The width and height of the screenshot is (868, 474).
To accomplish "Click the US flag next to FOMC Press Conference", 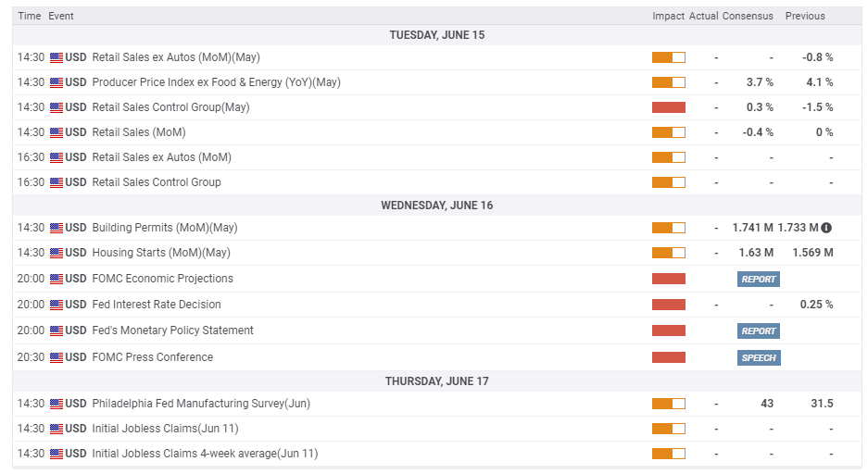I will pos(57,357).
